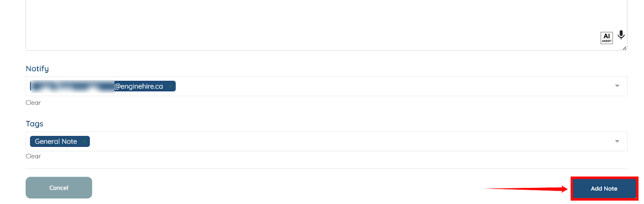This screenshot has height=204, width=644.
Task: Remove the General Note tag
Action: pyautogui.click(x=85, y=142)
